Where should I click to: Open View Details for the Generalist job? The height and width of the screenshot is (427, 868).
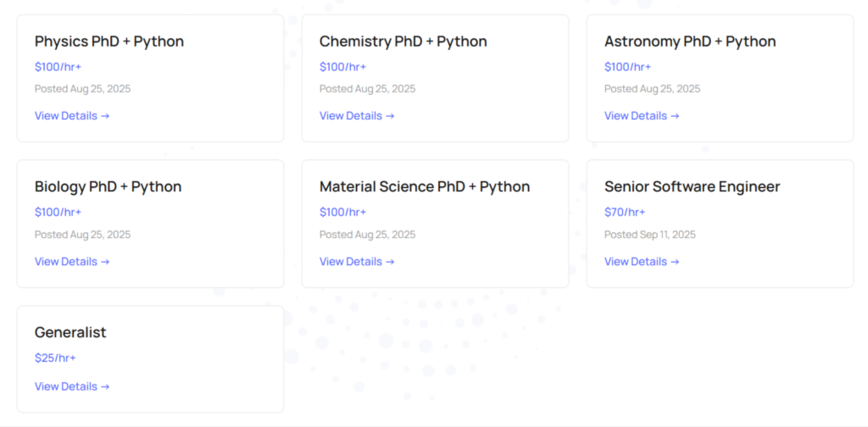point(72,386)
